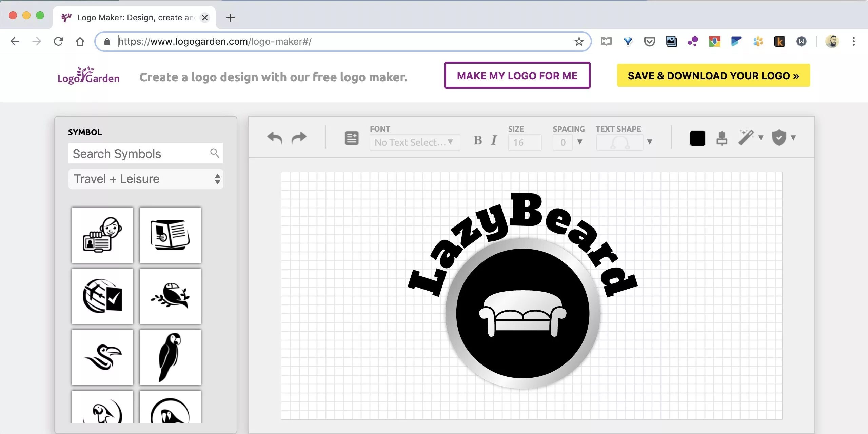Expand the shield badge dropdown arrow
This screenshot has width=868, height=434.
click(x=793, y=138)
